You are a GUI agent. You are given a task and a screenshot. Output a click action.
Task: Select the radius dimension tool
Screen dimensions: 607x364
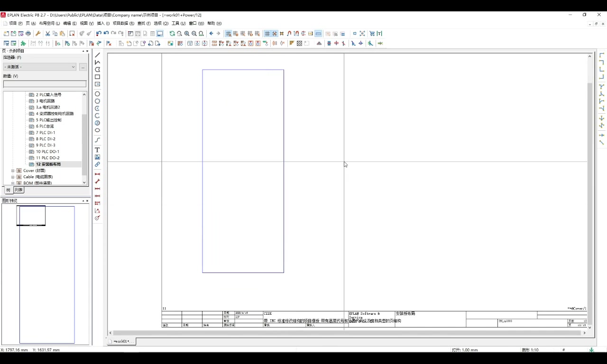pyautogui.click(x=97, y=218)
